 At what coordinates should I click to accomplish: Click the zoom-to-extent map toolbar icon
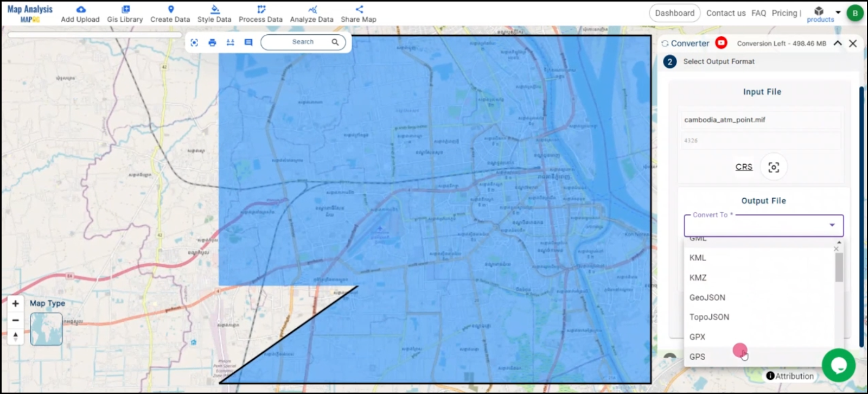click(x=194, y=42)
